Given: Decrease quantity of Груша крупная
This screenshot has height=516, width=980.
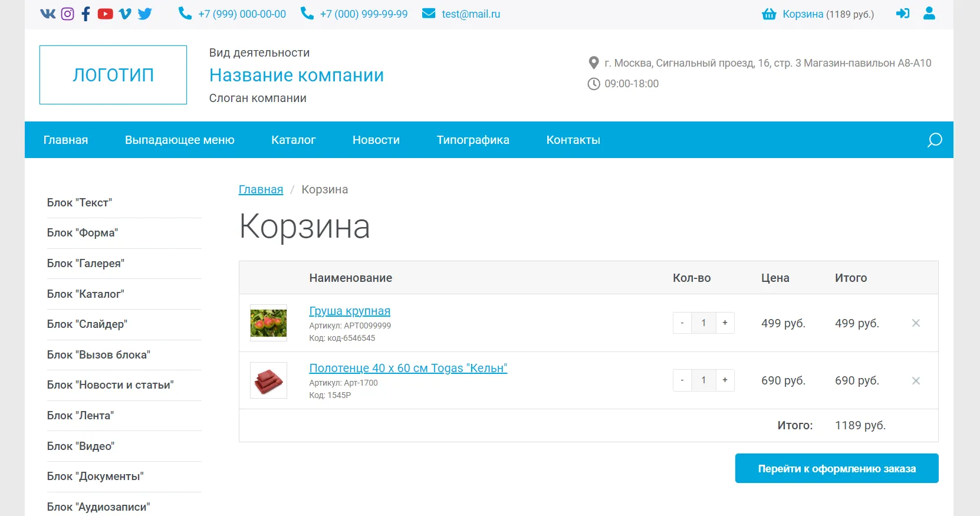Looking at the screenshot, I should (682, 323).
